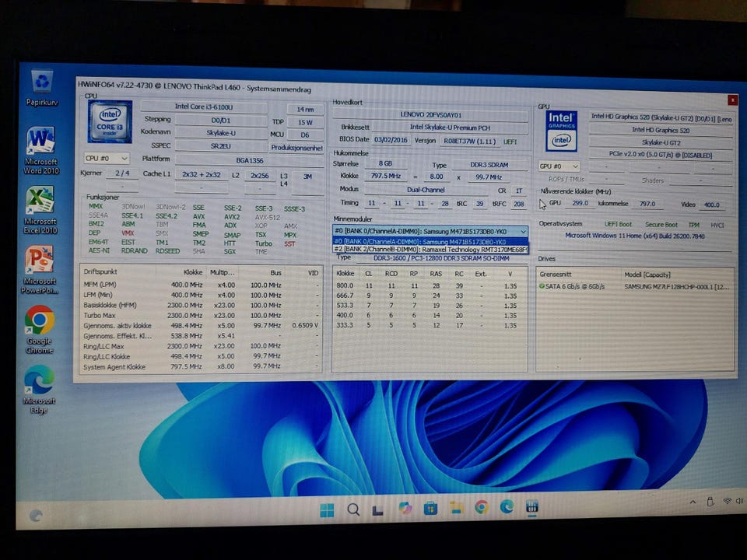Select the Turbo Max row in Driftspunkt table

(201, 315)
